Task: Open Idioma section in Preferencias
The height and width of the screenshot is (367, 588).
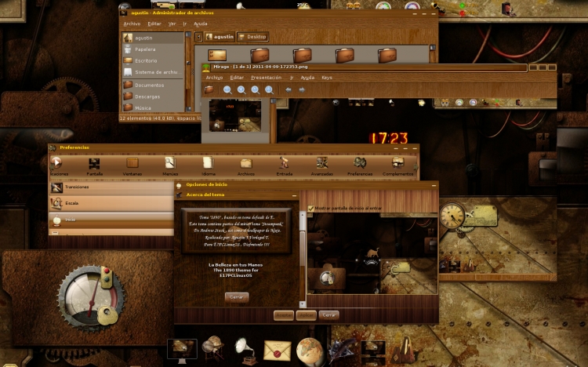Action: coord(208,166)
